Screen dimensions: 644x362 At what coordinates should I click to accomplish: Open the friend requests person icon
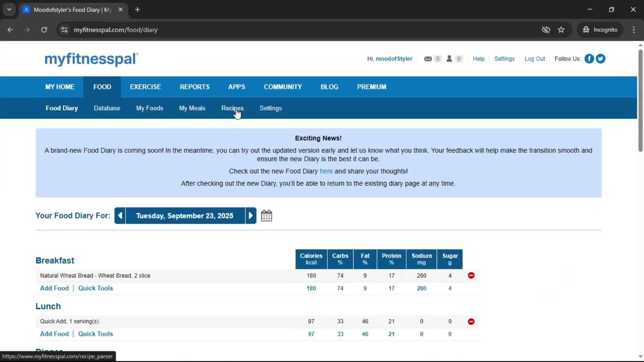(x=449, y=59)
